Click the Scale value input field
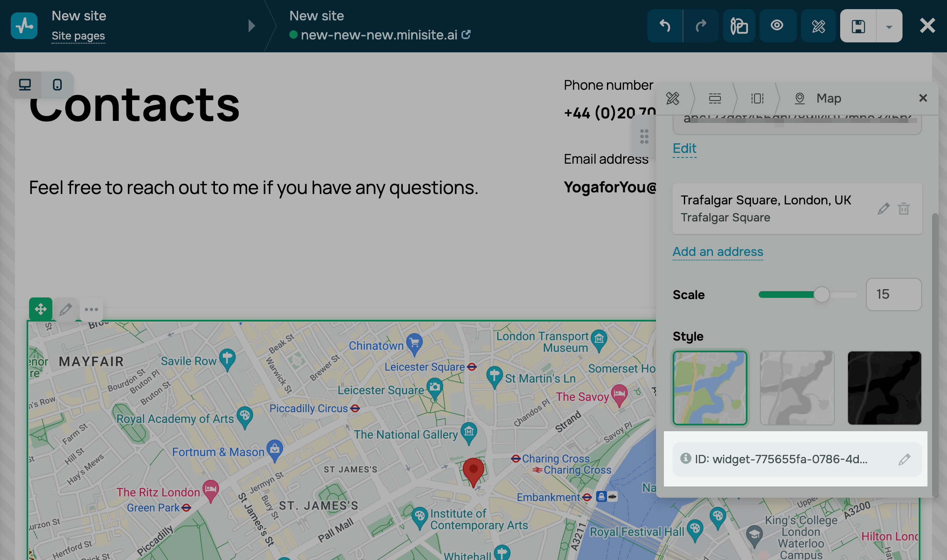947x560 pixels. click(x=893, y=295)
